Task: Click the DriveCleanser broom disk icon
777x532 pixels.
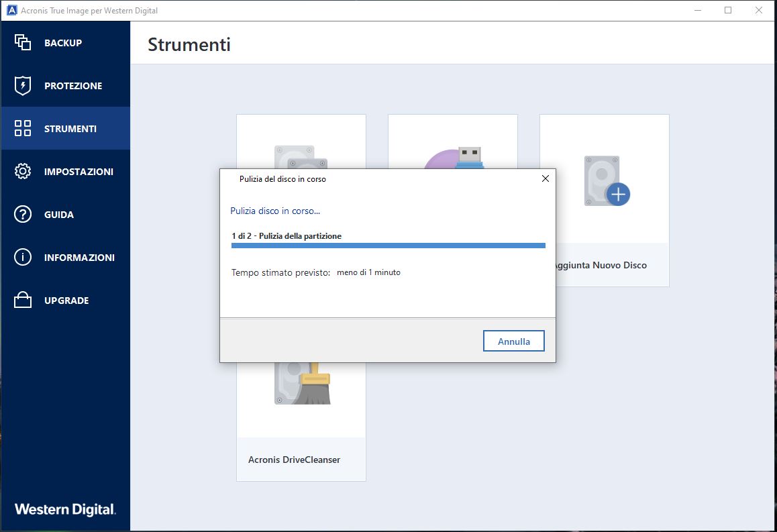Action: click(302, 383)
